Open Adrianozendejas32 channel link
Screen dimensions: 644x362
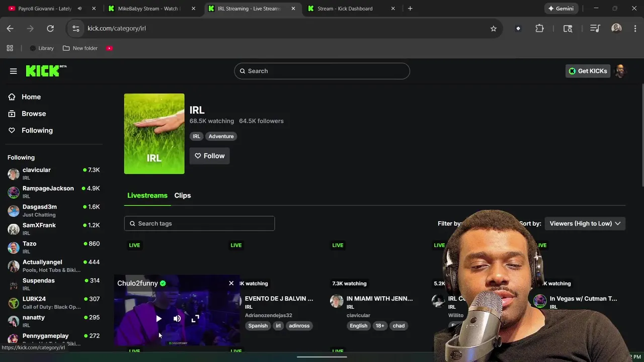(268, 315)
